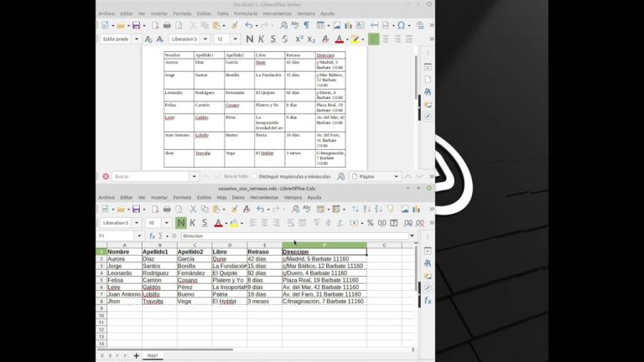This screenshot has height=362, width=644.
Task: Click Cut scissors icon in Calc toolbar
Action: coord(193,209)
